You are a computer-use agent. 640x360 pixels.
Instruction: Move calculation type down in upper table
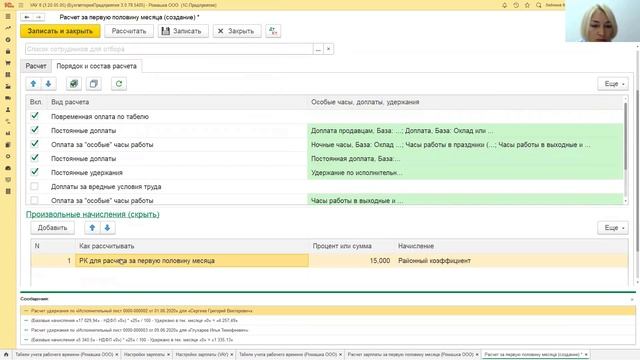pos(48,84)
